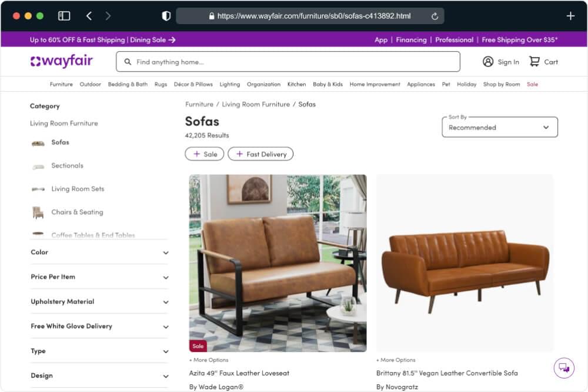Screen dimensions: 588x392
Task: Open the Sale item in the navigation menu
Action: [x=532, y=84]
